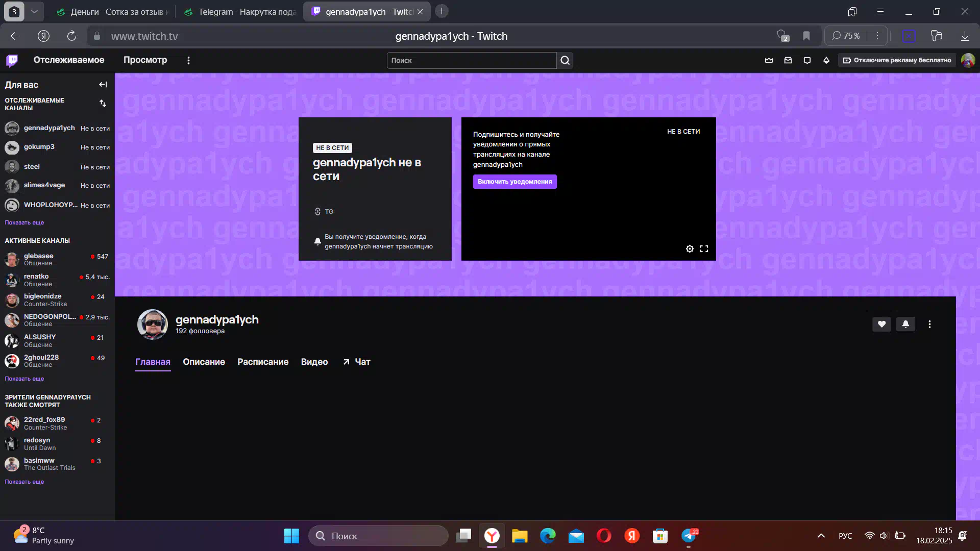Click the Yandex home button in toolbar
Viewport: 980px width, 551px height.
pos(43,36)
